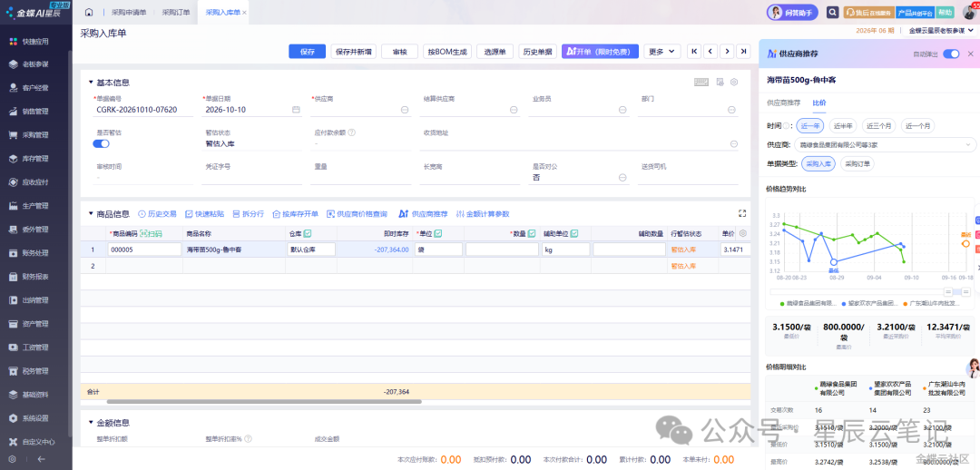Select the 近一年 time range
Image resolution: width=980 pixels, height=470 pixels.
click(x=810, y=125)
